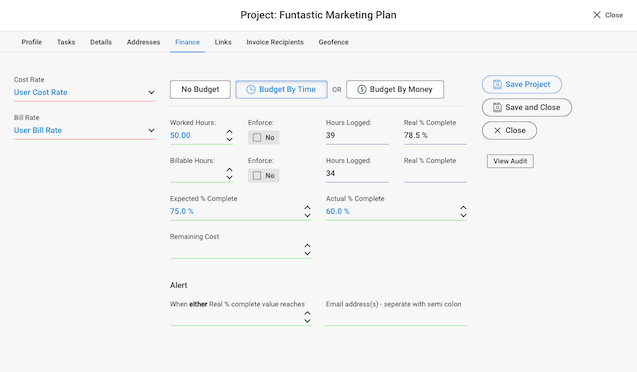637x372 pixels.
Task: Toggle Enforce checkbox for Billable Hours
Action: pos(257,175)
